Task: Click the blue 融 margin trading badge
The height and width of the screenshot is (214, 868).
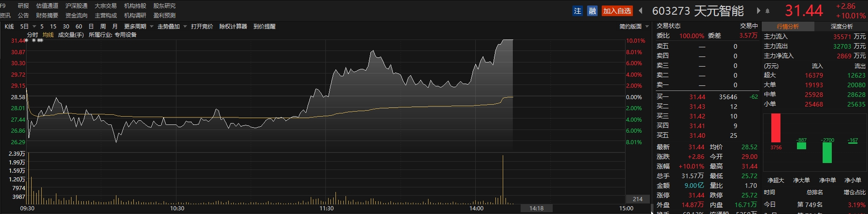Action: 592,11
